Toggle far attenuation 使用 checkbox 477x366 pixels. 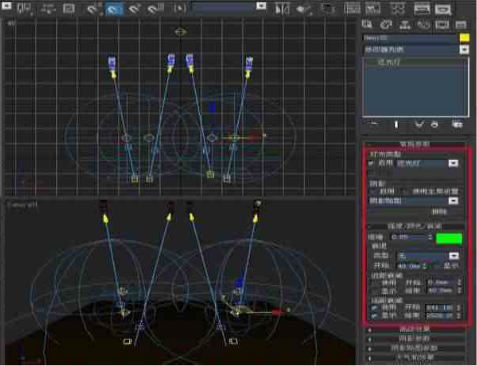point(375,307)
